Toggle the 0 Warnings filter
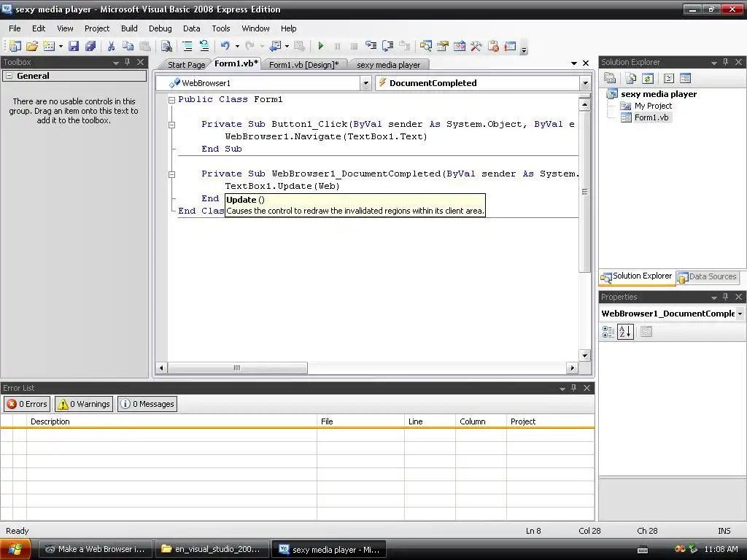 point(84,404)
